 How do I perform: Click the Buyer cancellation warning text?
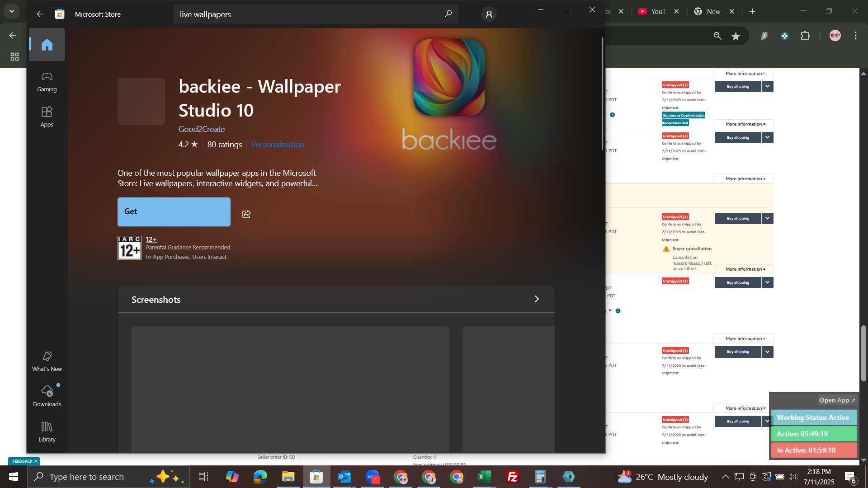[692, 249]
